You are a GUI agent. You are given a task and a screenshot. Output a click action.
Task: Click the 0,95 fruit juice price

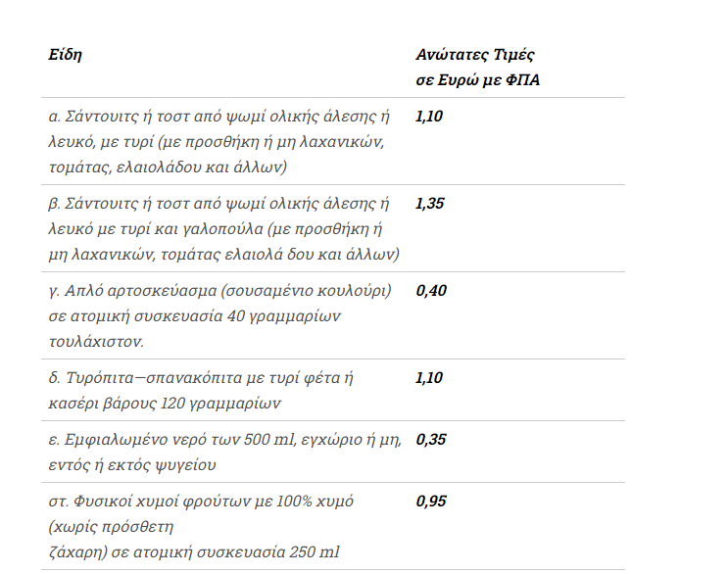click(431, 502)
